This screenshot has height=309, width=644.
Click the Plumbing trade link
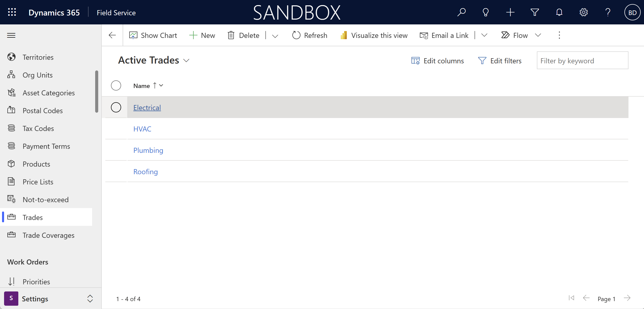click(148, 150)
